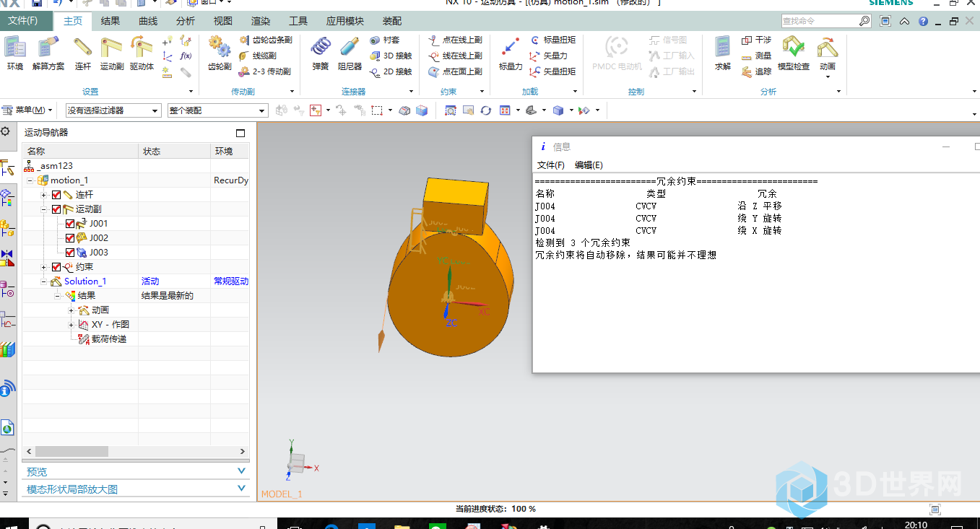The width and height of the screenshot is (980, 529).
Task: Expand the 约束 tree node
Action: pyautogui.click(x=44, y=267)
